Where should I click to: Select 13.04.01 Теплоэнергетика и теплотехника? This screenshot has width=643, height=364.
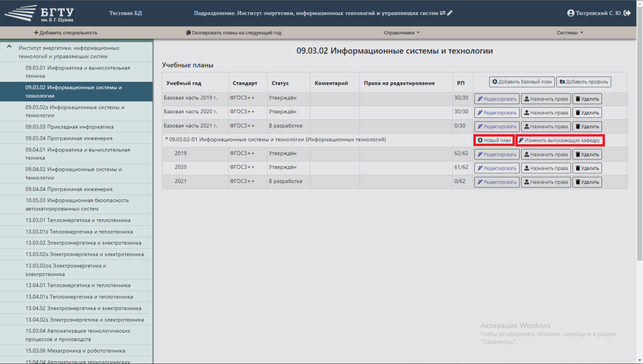coord(76,285)
